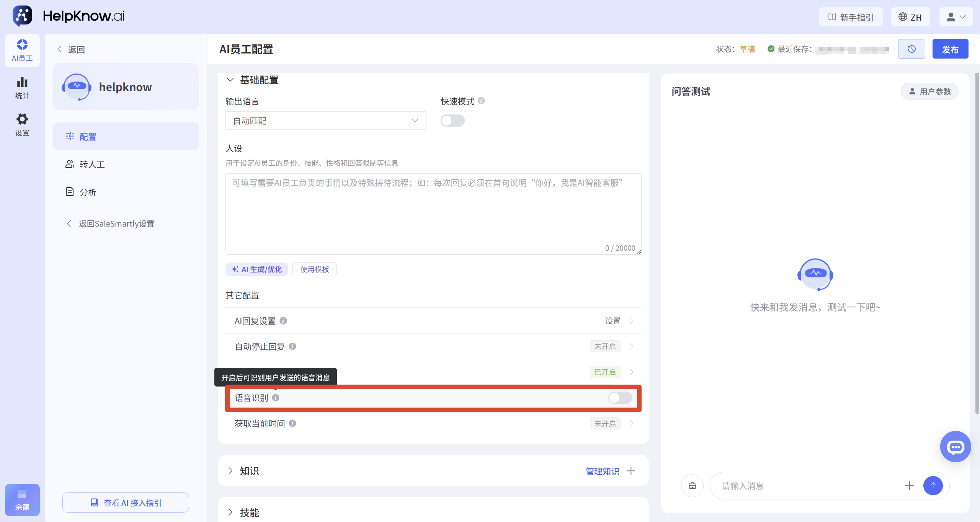980x522 pixels.
Task: Turn on 语音识别 switch
Action: (x=620, y=398)
